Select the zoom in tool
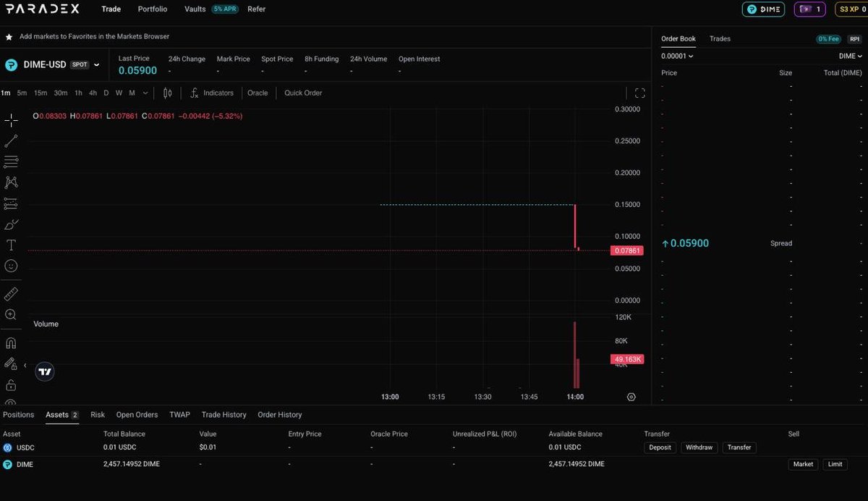 point(11,315)
